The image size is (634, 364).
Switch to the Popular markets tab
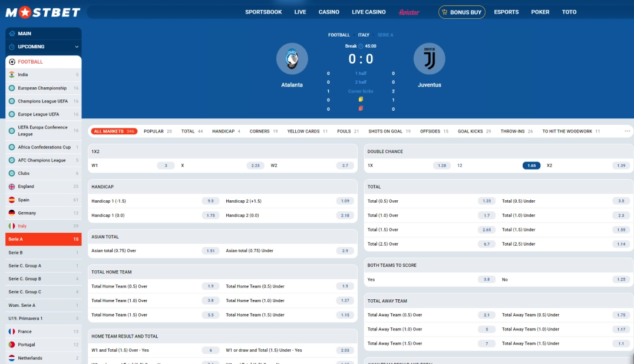pyautogui.click(x=158, y=131)
